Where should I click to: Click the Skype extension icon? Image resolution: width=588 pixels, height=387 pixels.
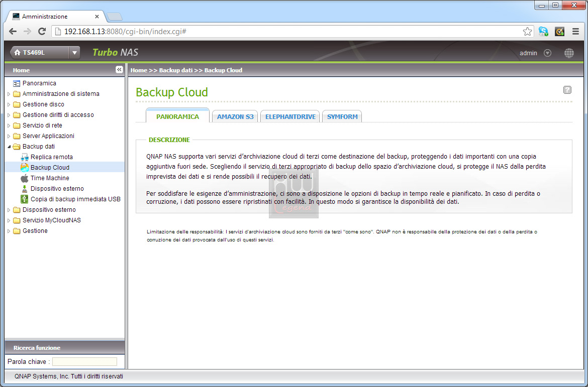click(x=543, y=32)
